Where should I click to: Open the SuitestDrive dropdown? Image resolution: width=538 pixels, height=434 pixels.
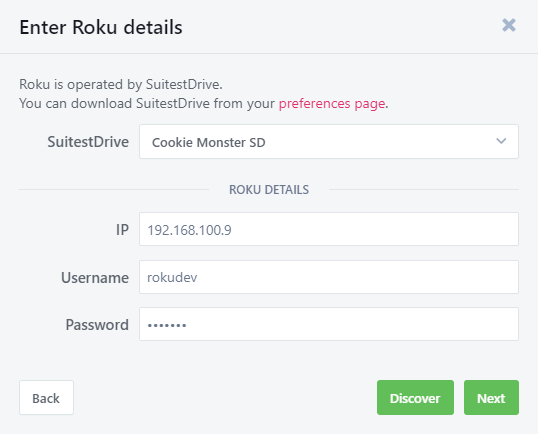(329, 141)
